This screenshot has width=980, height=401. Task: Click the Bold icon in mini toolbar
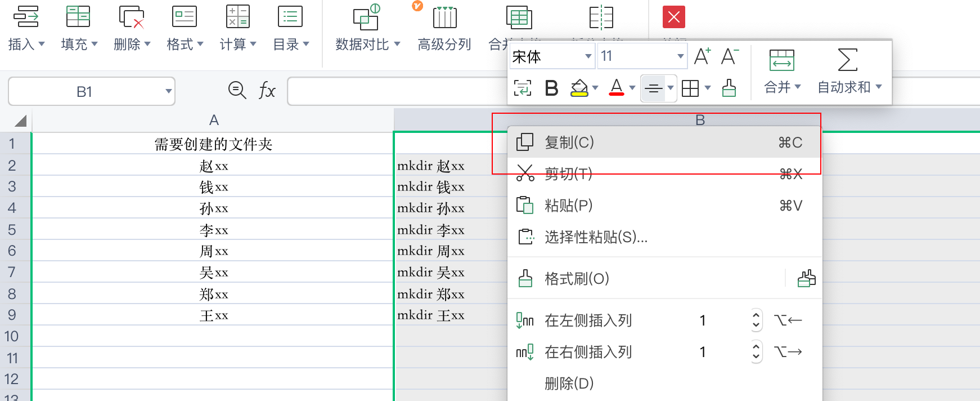click(551, 88)
